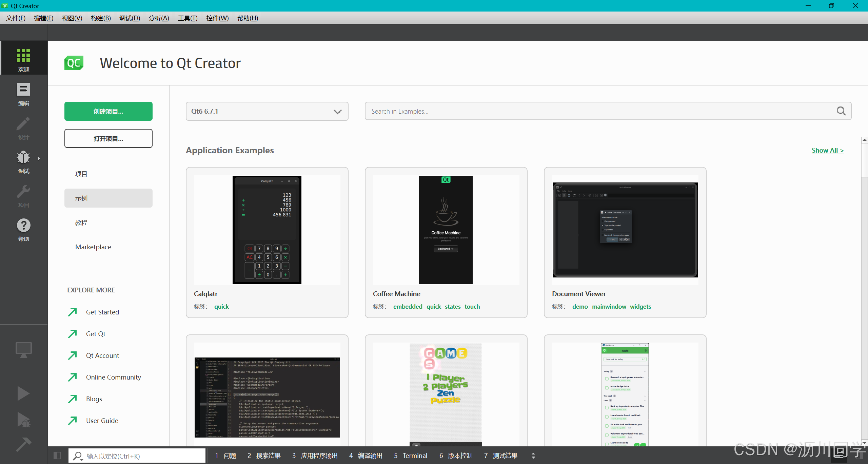Open the 5 Terminal pane

411,456
